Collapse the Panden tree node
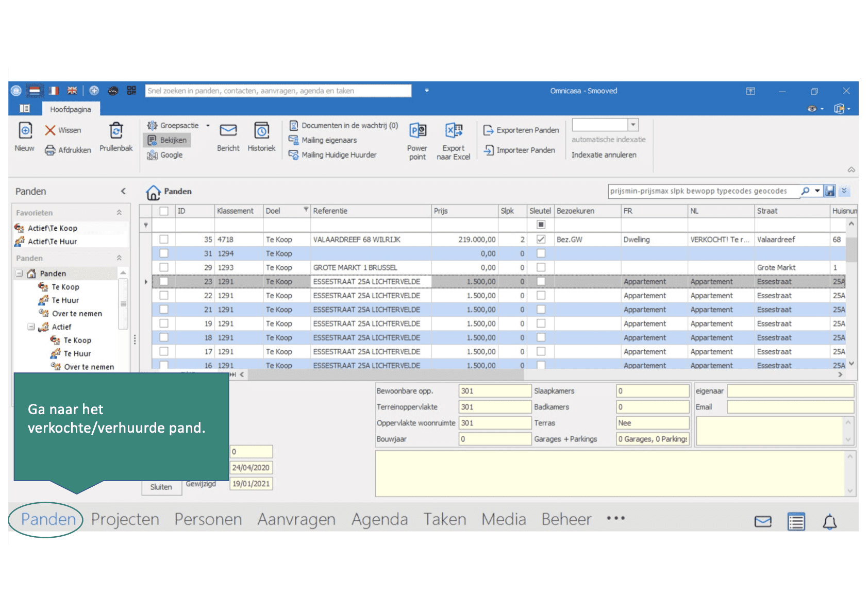The height and width of the screenshot is (614, 868). coord(19,274)
